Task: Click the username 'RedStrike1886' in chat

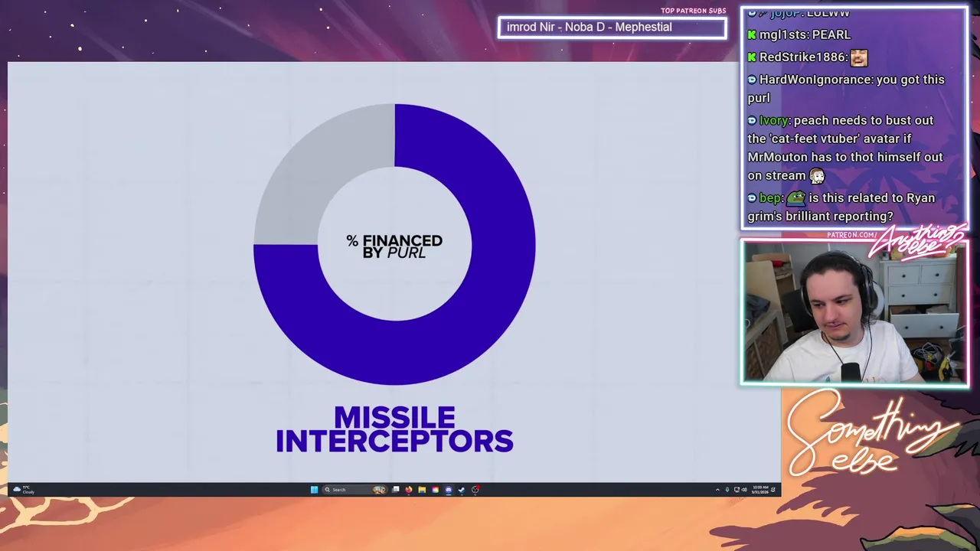Action: pyautogui.click(x=802, y=57)
